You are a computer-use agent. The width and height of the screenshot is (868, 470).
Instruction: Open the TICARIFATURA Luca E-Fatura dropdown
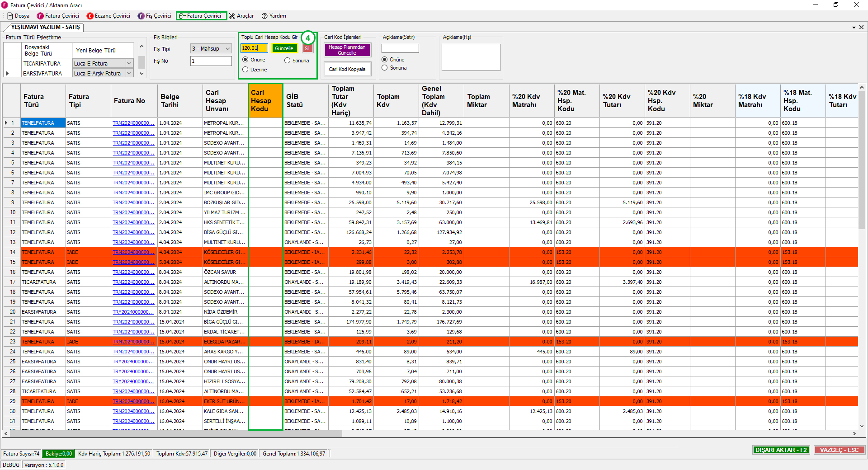[129, 64]
